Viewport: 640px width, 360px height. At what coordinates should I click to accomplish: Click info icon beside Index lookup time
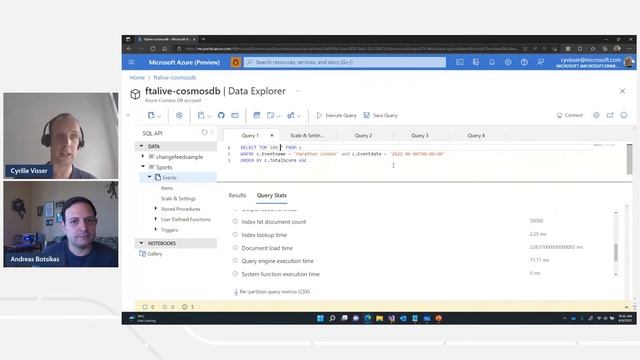pyautogui.click(x=235, y=235)
